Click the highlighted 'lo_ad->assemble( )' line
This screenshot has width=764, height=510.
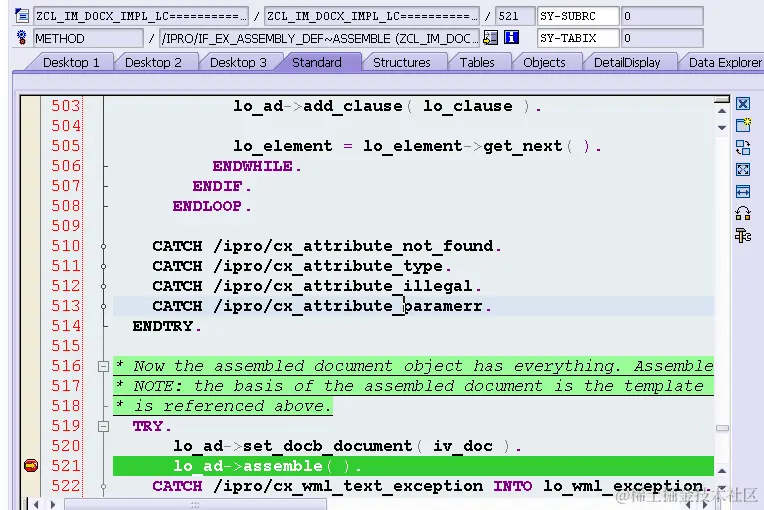pyautogui.click(x=413, y=466)
